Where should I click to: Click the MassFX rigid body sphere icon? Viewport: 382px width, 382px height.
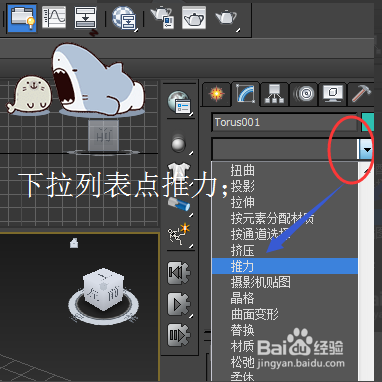[x=179, y=144]
